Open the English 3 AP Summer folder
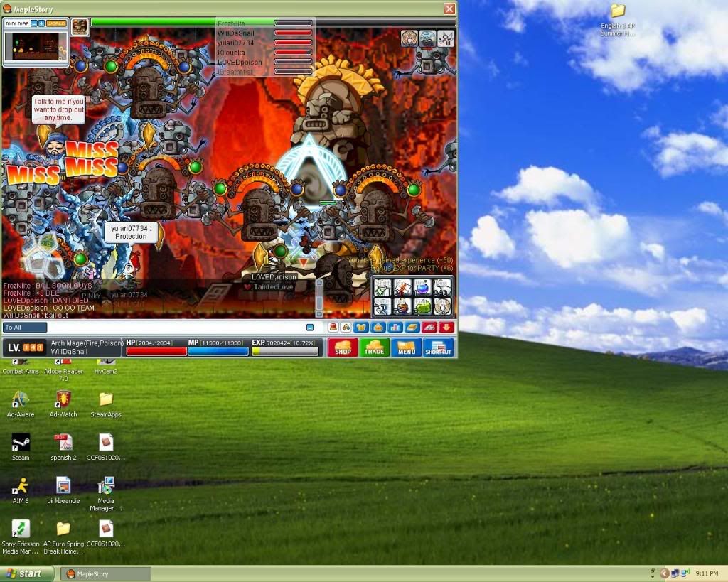Viewport: 728px width, 582px height. pyautogui.click(x=618, y=20)
